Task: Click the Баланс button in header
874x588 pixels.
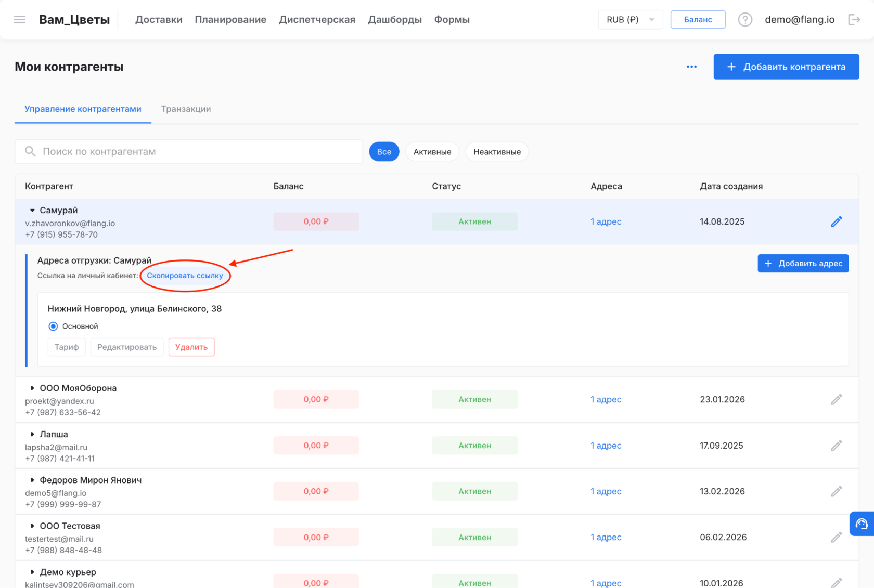Action: [698, 20]
